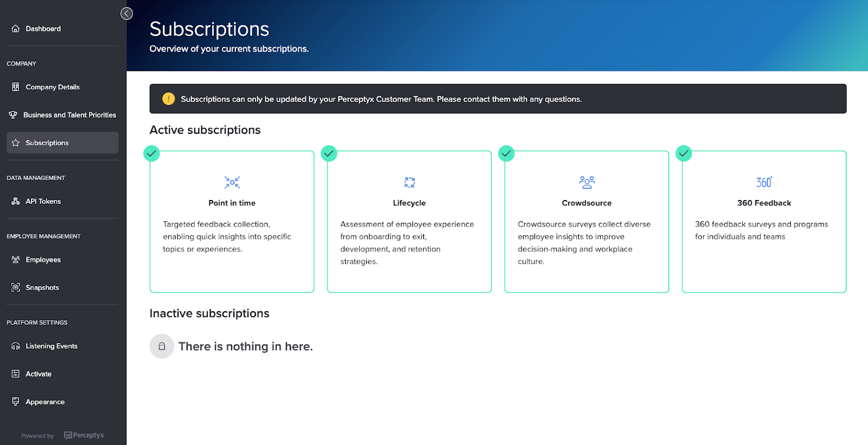Viewport: 868px width, 445px height.
Task: Click the EMPLOYEE MANAGEMENT section label
Action: click(43, 236)
